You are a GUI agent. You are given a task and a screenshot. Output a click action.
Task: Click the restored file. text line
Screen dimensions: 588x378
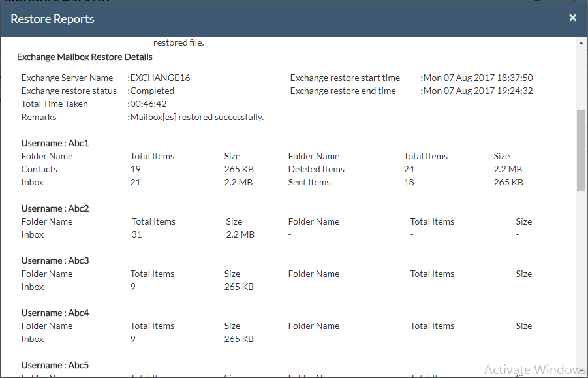179,42
